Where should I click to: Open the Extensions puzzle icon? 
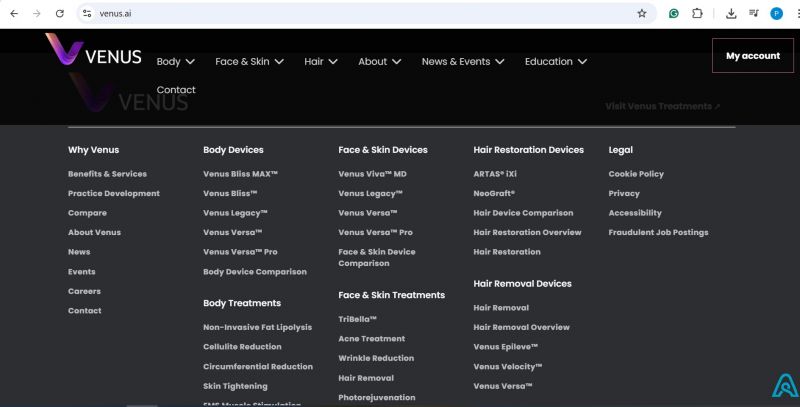coord(697,14)
